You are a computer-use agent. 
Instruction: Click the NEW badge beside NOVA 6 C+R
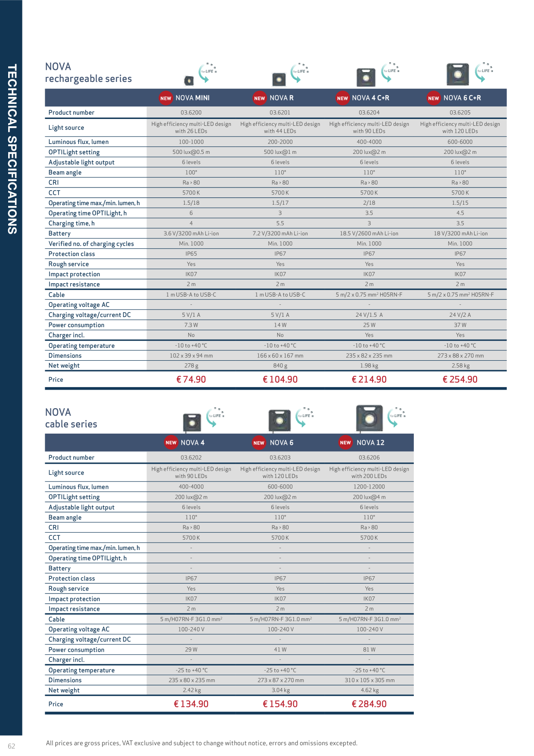coord(434,98)
